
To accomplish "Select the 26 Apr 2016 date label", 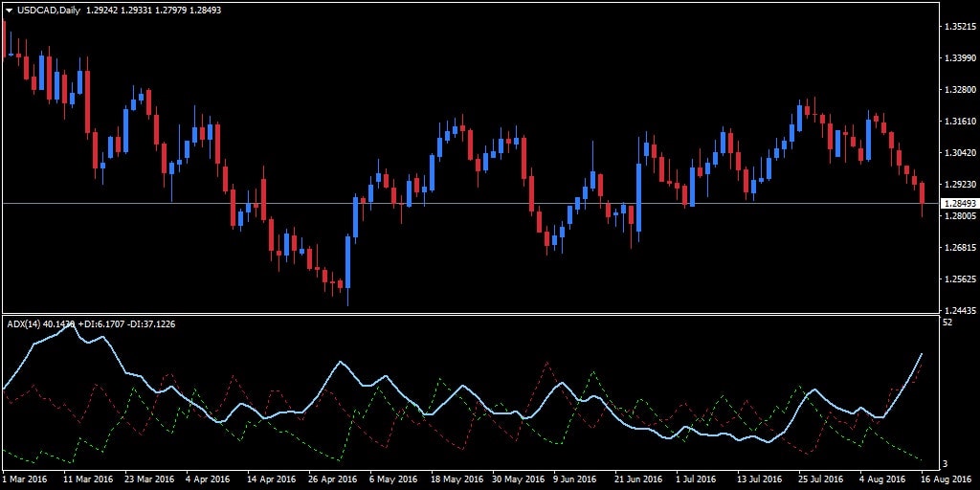I will click(333, 479).
